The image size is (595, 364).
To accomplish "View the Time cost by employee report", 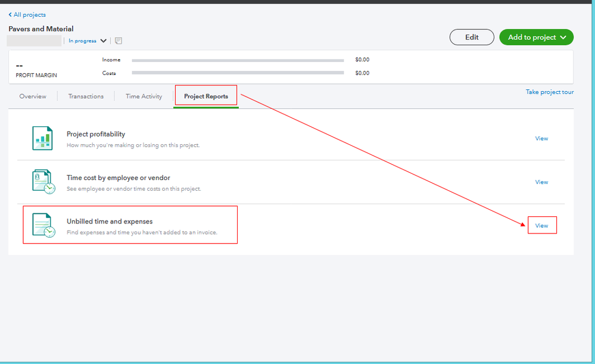I will [541, 182].
